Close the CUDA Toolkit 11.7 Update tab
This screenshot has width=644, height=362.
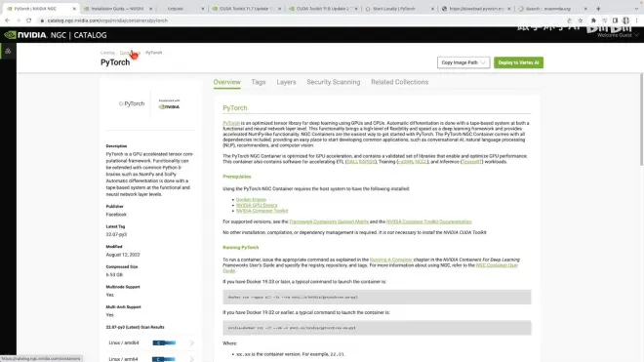(x=280, y=9)
